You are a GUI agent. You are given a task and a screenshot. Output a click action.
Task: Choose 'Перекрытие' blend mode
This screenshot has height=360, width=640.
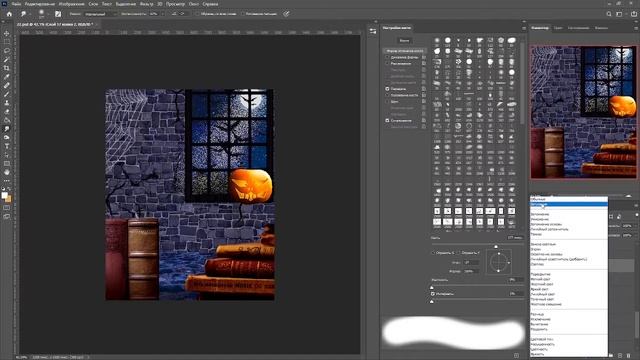(568, 274)
